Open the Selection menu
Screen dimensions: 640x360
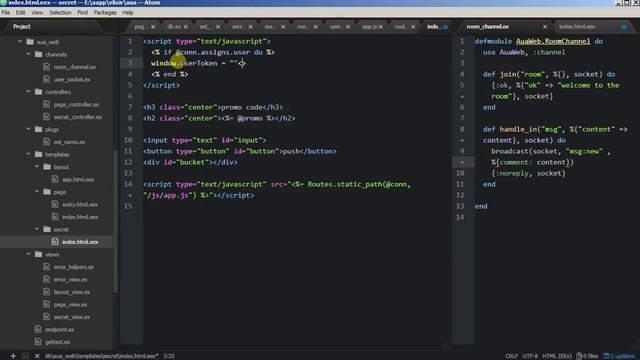[x=60, y=13]
